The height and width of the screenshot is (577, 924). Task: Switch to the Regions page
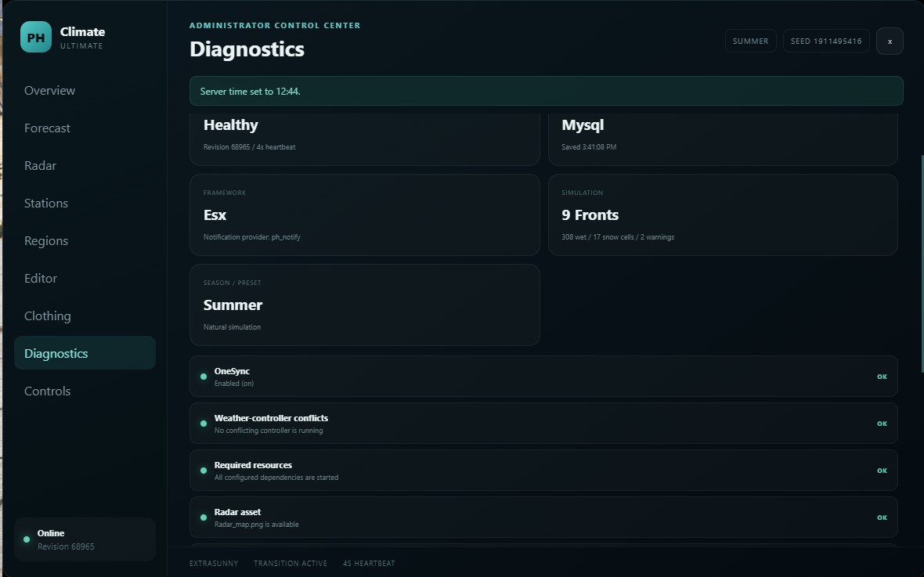point(85,240)
